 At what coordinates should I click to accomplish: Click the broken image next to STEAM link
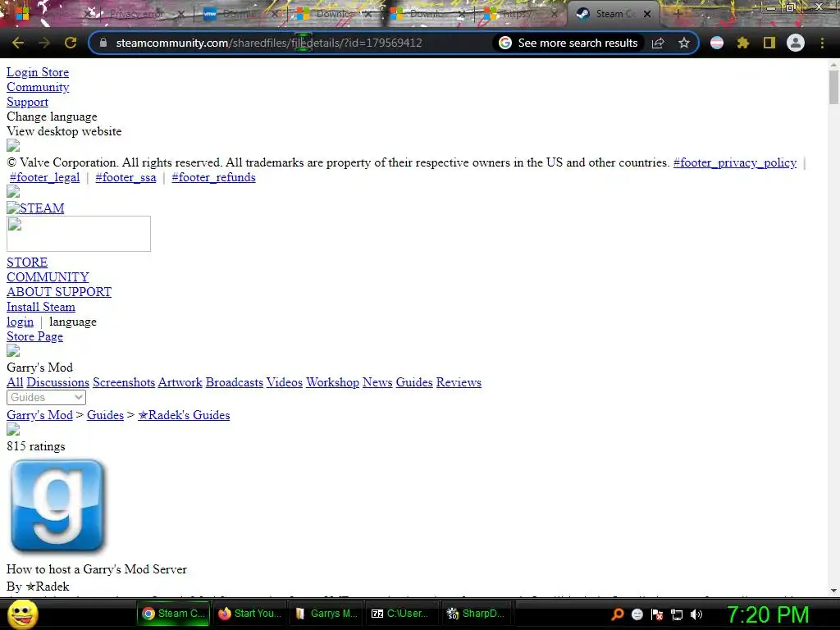pos(13,208)
